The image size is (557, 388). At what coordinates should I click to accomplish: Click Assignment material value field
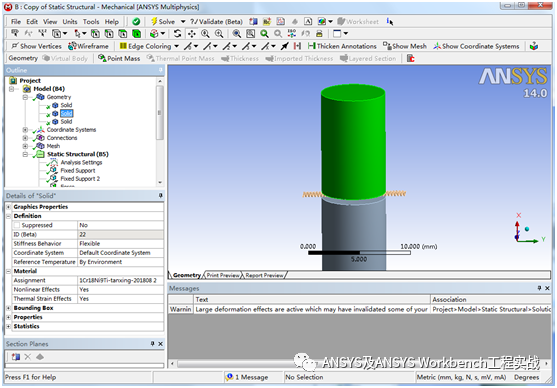120,280
